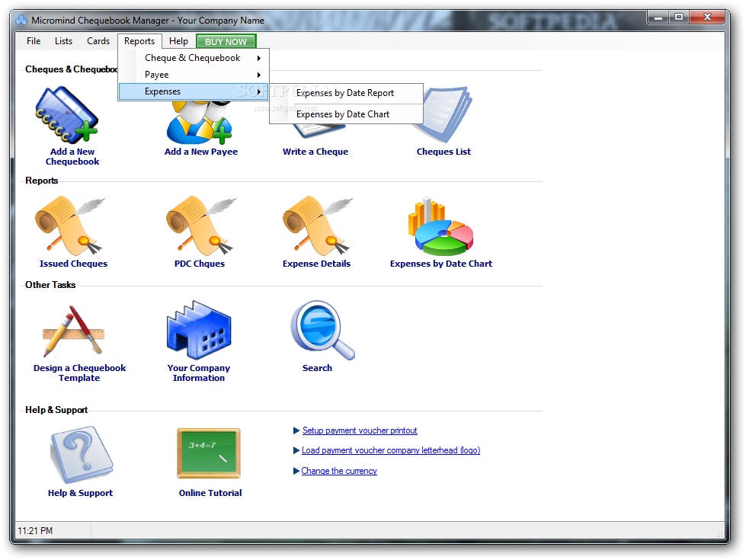Click the Add a New Payee label
The height and width of the screenshot is (560, 746).
point(200,152)
